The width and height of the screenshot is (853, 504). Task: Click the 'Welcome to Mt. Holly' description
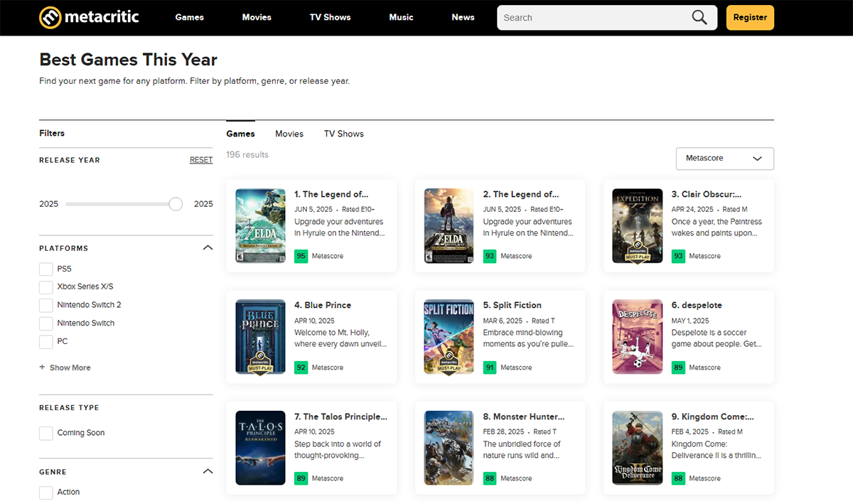pos(340,338)
